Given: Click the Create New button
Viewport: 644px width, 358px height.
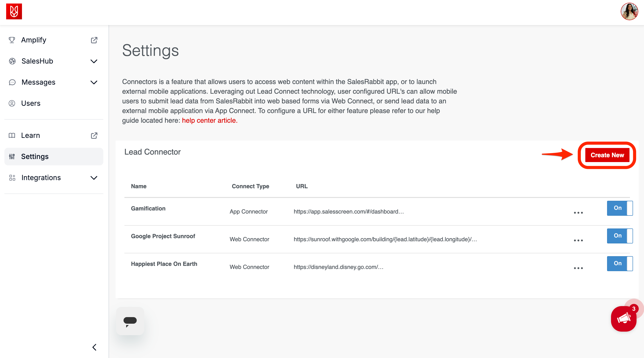Looking at the screenshot, I should 607,155.
